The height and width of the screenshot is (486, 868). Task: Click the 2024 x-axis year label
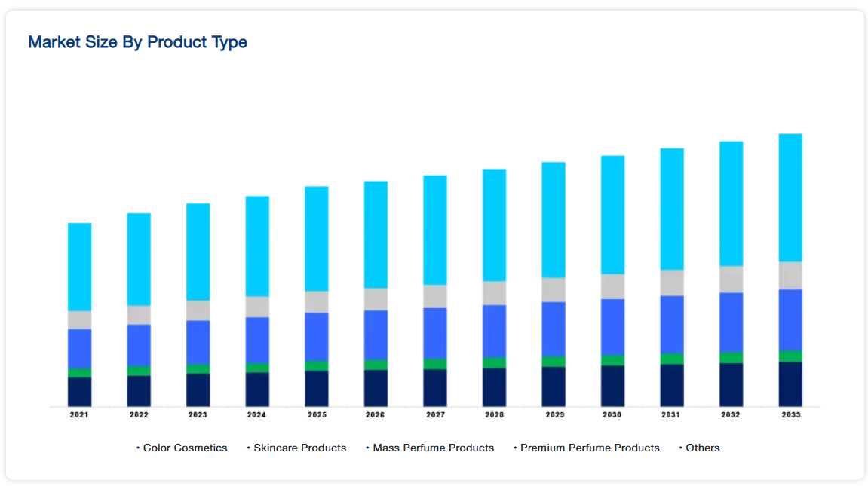[x=257, y=415]
